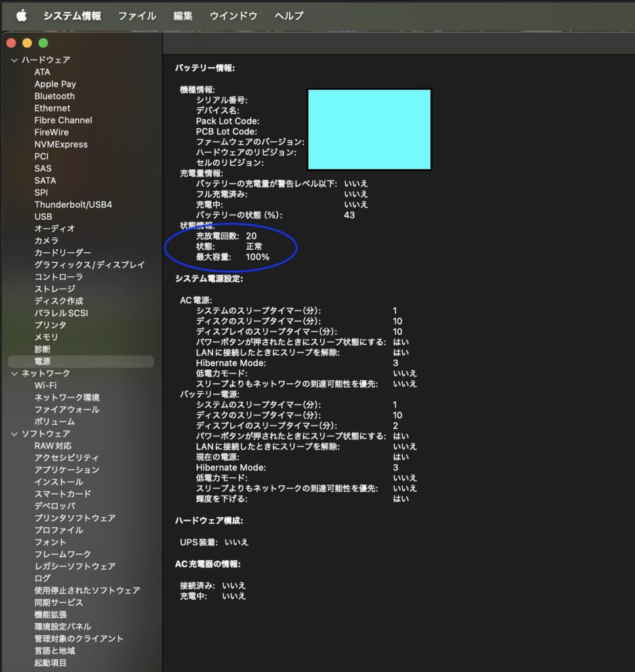
Task: Select RAW対応 in the sidebar
Action: (52, 446)
